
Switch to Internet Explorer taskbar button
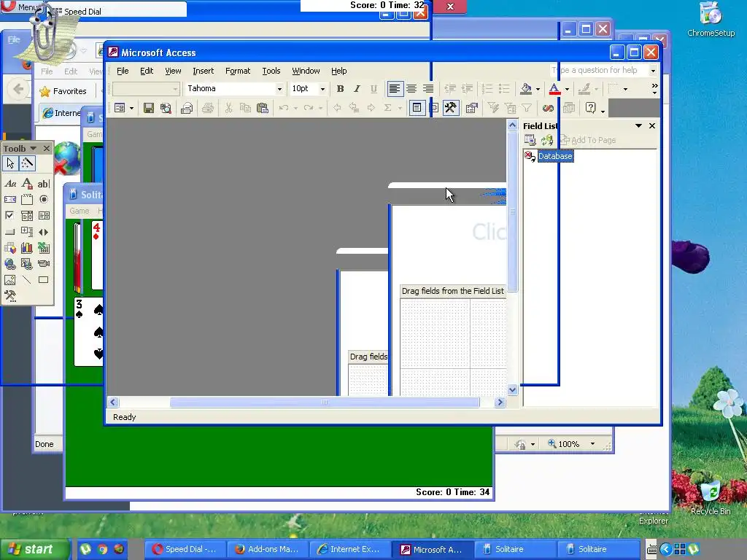coord(350,549)
